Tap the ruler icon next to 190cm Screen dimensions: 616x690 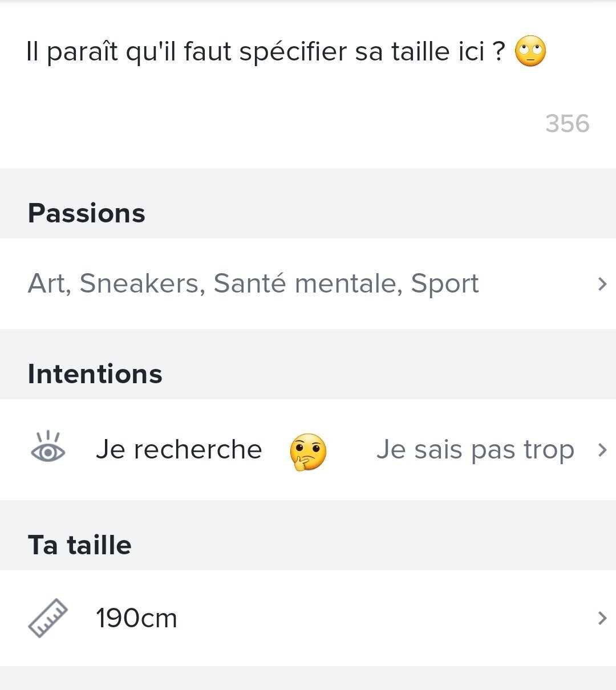(x=48, y=618)
